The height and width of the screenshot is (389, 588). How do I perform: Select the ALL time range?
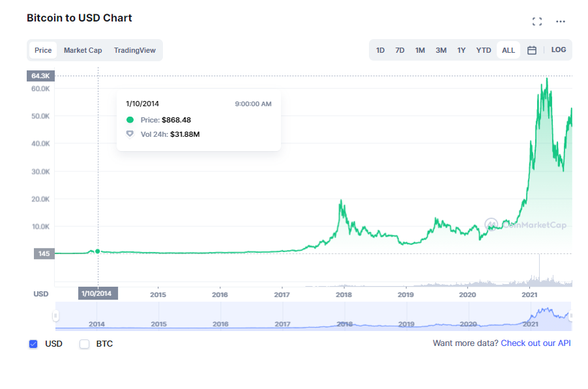tap(508, 50)
